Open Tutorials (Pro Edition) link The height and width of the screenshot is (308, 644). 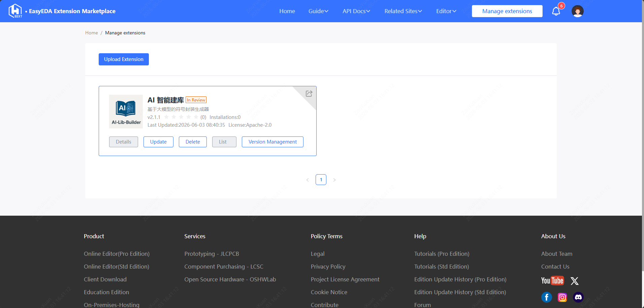(442, 254)
